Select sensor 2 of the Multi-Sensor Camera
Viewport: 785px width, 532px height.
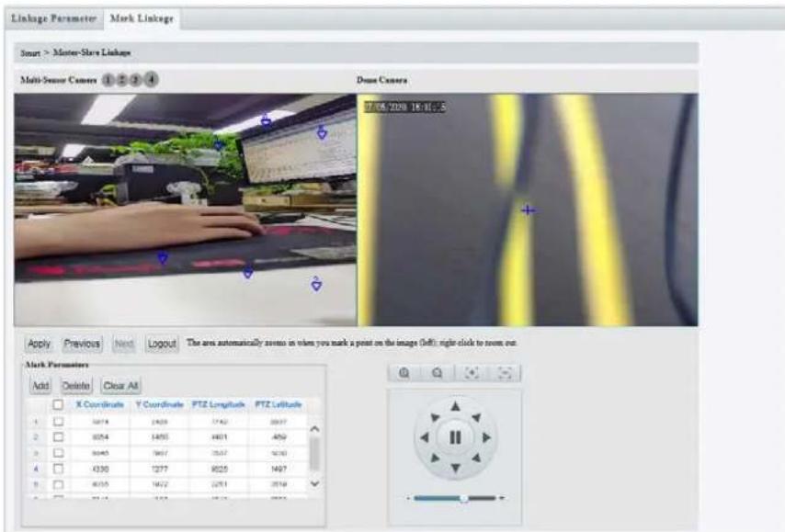(x=121, y=80)
